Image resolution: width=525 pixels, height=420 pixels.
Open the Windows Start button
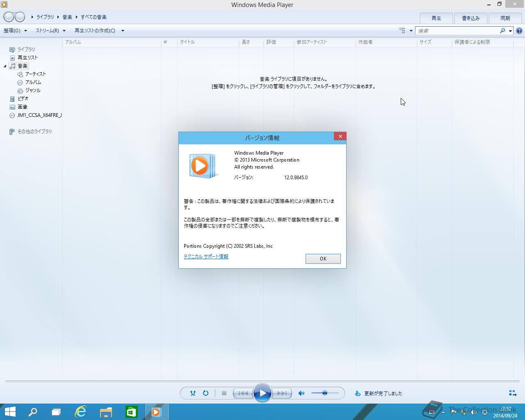(10, 412)
